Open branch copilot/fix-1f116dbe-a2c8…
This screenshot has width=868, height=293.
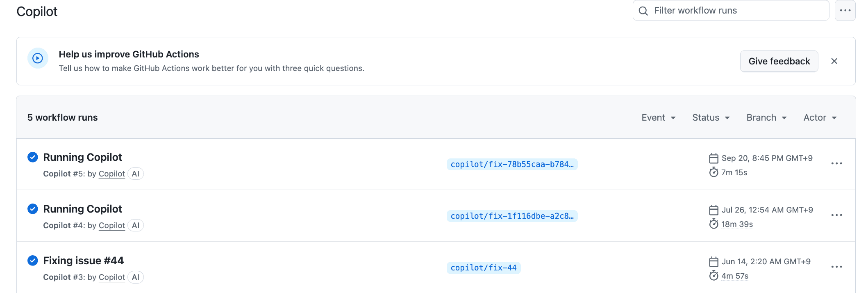point(512,216)
